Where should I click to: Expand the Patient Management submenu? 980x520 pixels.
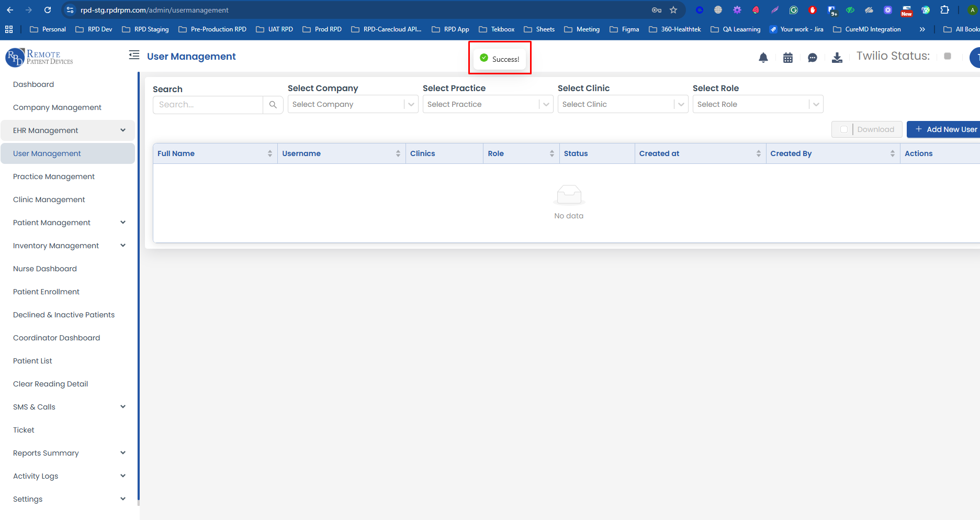click(x=123, y=223)
